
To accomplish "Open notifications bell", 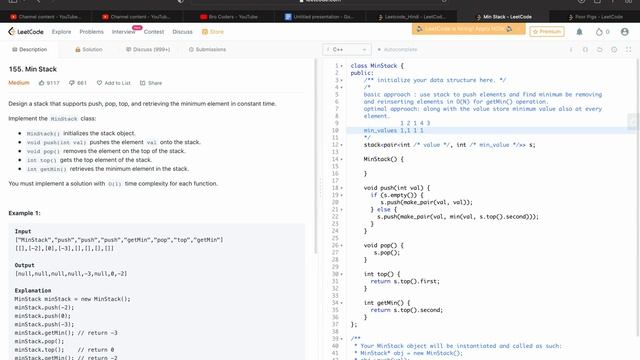I will pyautogui.click(x=579, y=31).
